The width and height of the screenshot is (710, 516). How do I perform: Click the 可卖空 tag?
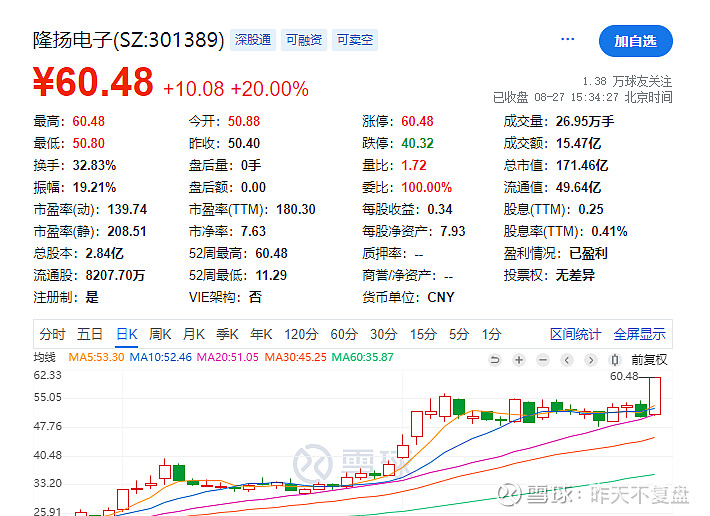355,40
